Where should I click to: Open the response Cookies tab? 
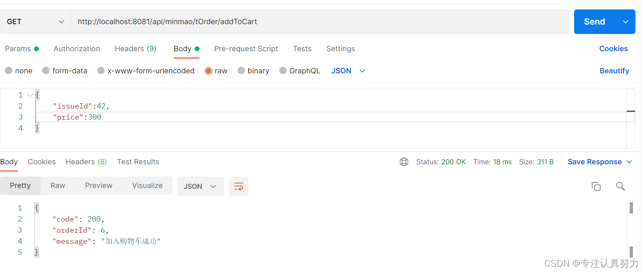tap(42, 162)
